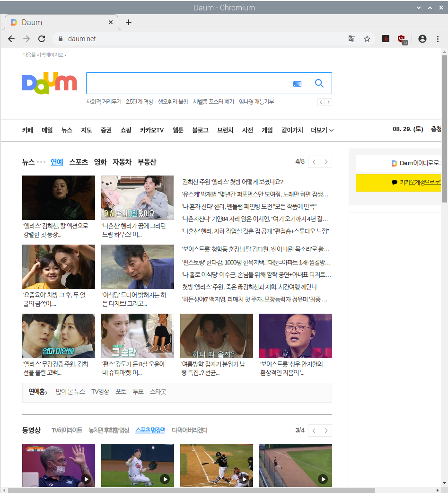Viewport: 448px width, 493px height.
Task: Bookmark this page with the star icon
Action: [x=367, y=39]
